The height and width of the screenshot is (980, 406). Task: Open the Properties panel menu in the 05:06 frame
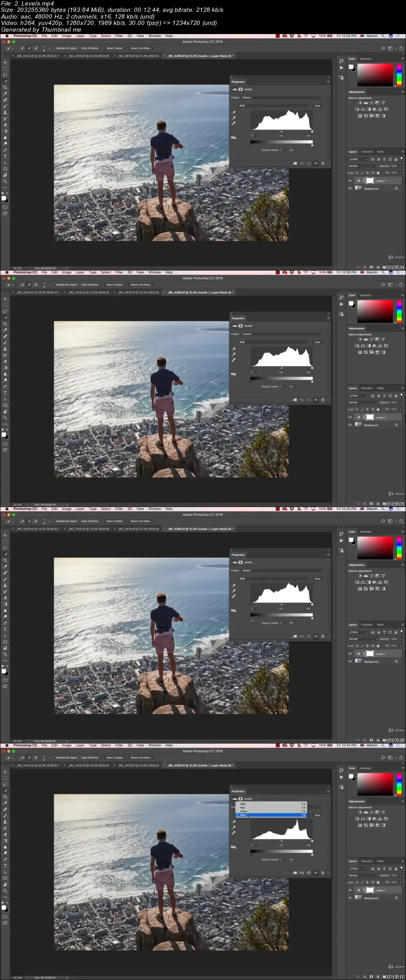coord(328,318)
